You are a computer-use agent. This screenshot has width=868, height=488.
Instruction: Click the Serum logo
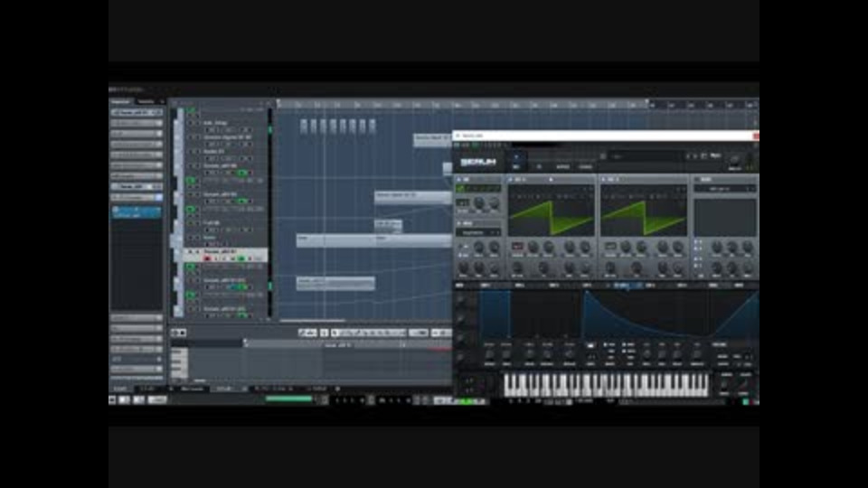click(478, 163)
